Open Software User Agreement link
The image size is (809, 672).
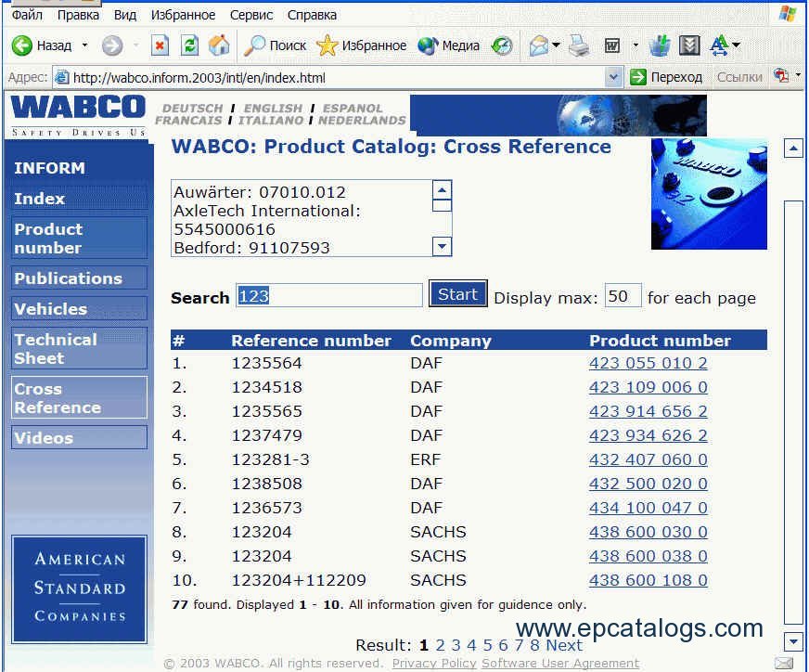point(560,664)
